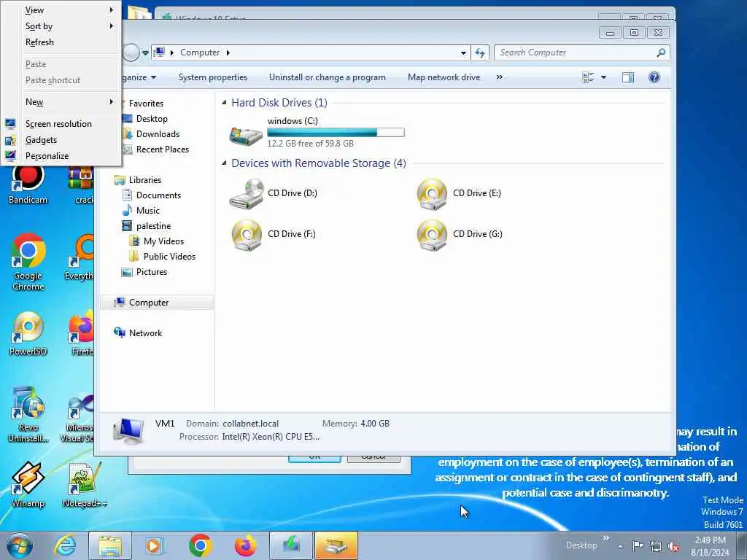Open the address bar history dropdown
Screen dimensions: 747x560
click(463, 52)
